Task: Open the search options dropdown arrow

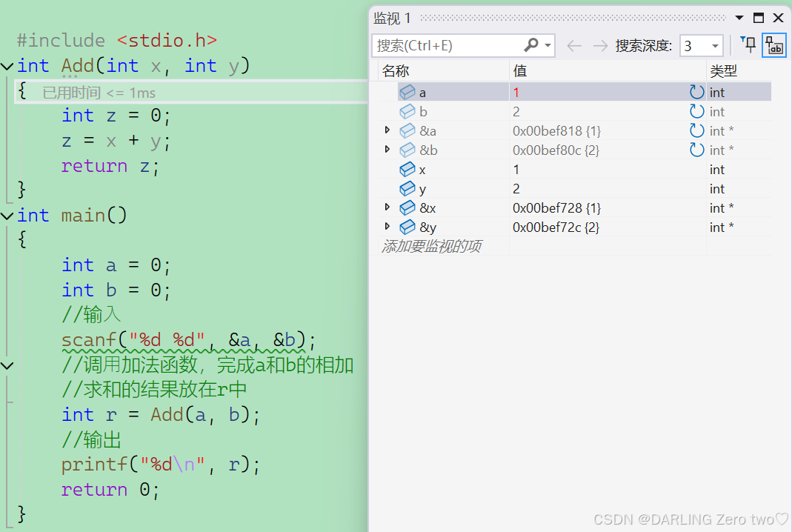Action: [x=548, y=45]
